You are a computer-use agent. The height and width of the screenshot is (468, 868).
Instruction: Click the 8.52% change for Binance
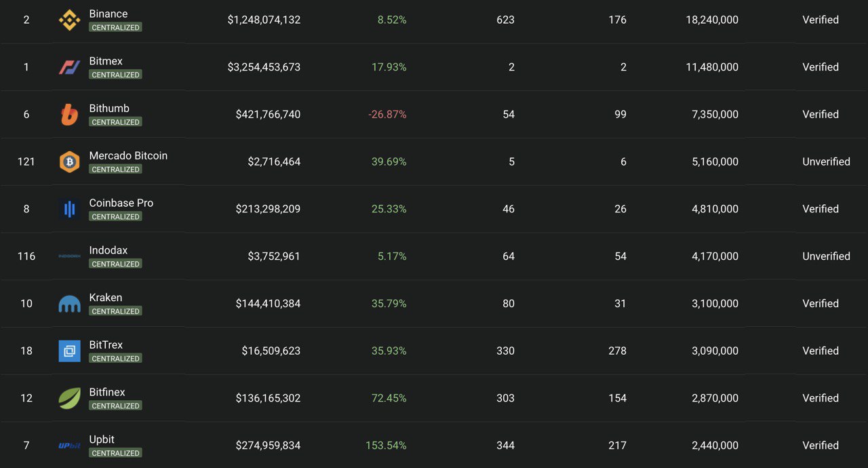(x=392, y=20)
